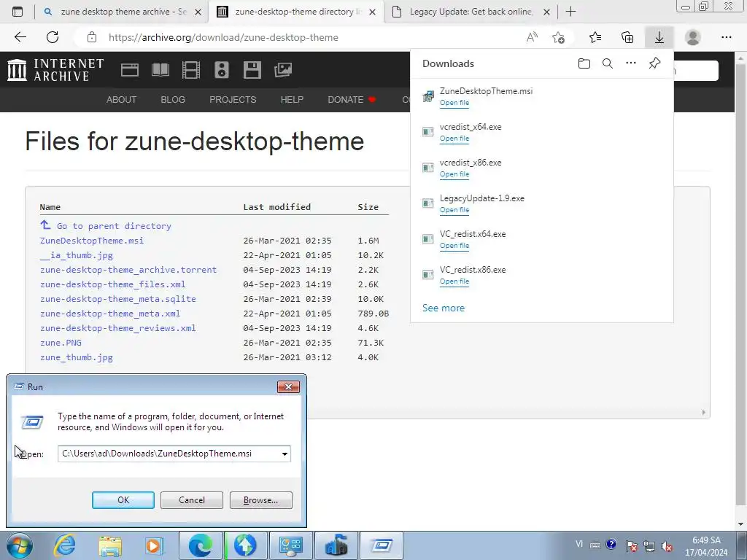Screen dimensions: 747x560
Task: Click See more in Downloads panel
Action: click(x=443, y=308)
